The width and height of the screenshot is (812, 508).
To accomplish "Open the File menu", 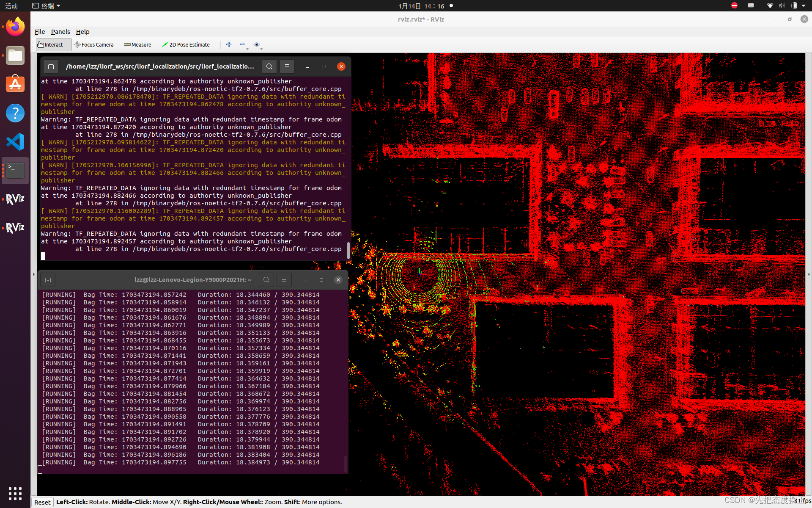I will [x=40, y=32].
